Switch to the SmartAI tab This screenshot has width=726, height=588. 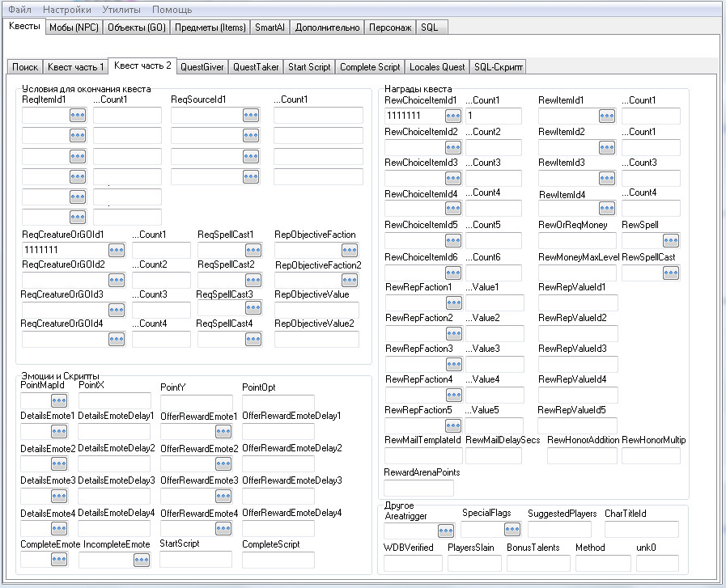(x=269, y=27)
